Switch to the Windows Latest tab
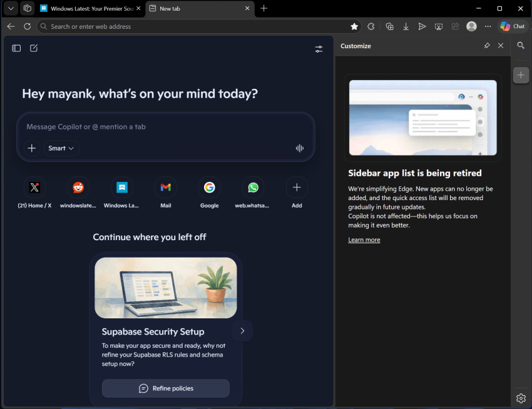The width and height of the screenshot is (532, 409). pos(91,9)
